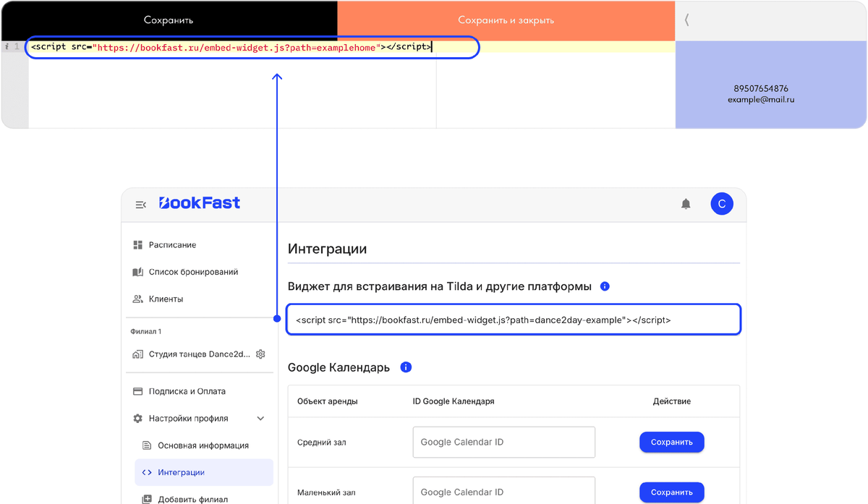This screenshot has height=504, width=868.
Task: Select the Студия танцев Dance2d... branch
Action: click(x=200, y=354)
